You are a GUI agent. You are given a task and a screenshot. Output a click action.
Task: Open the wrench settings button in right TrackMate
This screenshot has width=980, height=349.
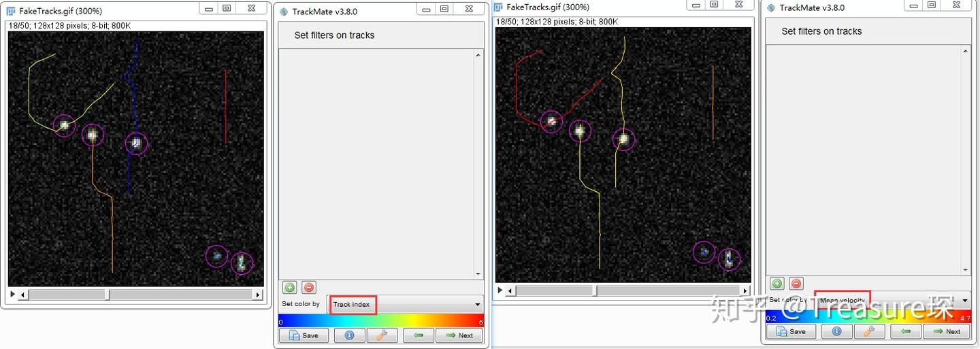click(870, 331)
